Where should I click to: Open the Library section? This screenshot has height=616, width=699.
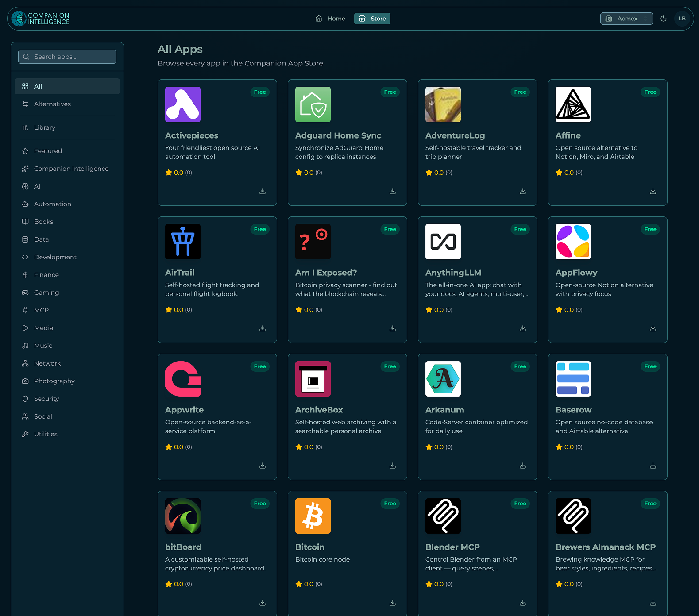coord(67,127)
